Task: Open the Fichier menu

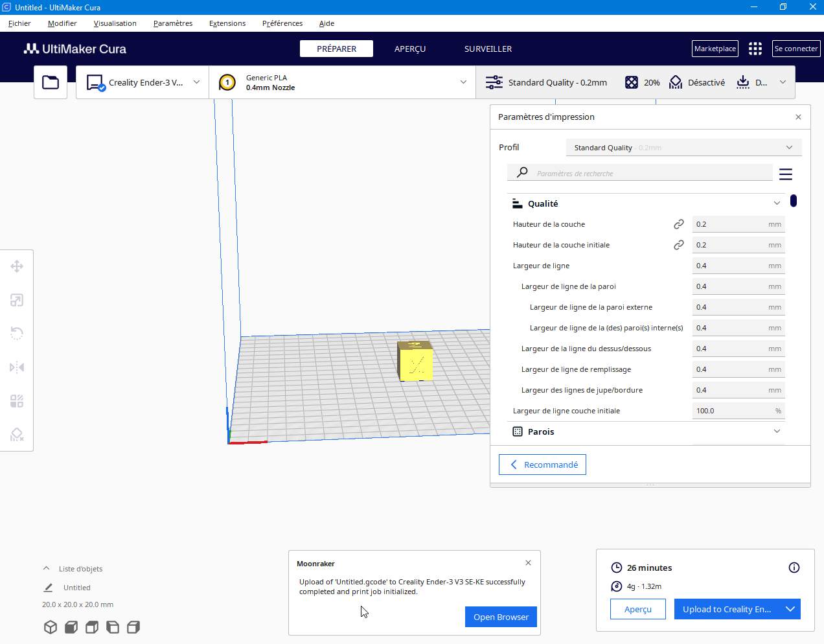Action: [x=19, y=23]
